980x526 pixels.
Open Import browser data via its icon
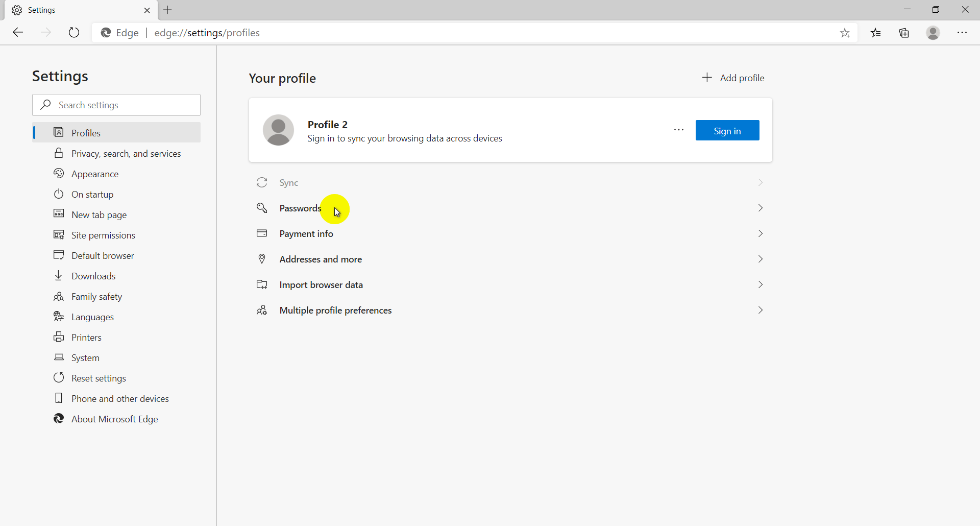[x=262, y=284]
